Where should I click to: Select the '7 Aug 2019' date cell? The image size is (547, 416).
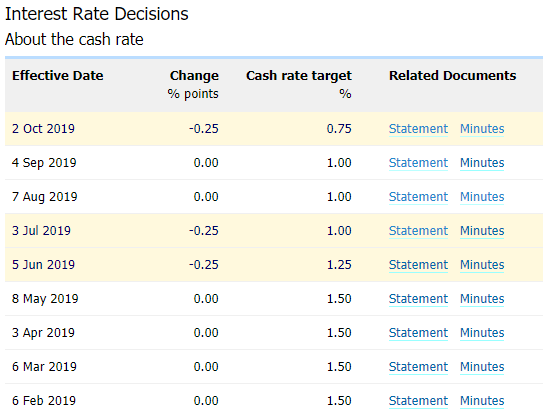pos(45,197)
